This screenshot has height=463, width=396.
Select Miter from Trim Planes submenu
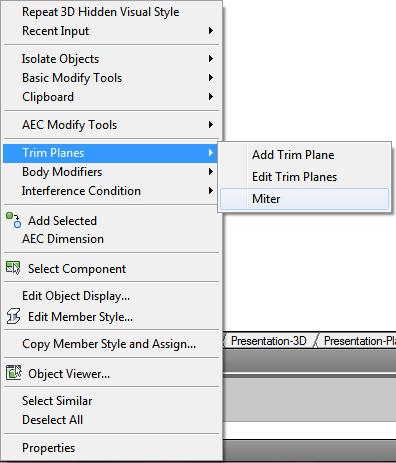tap(304, 199)
